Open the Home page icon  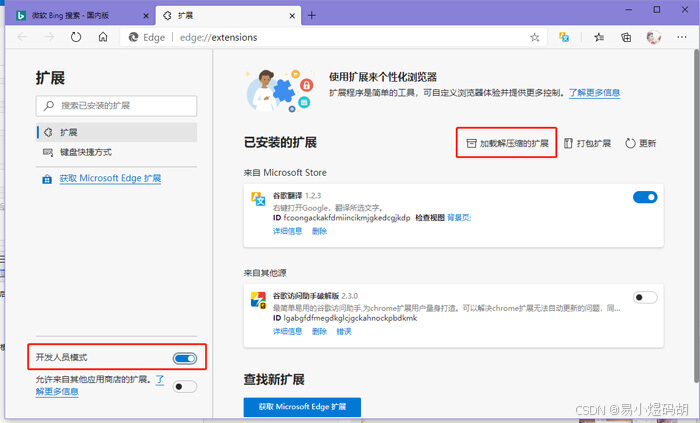[103, 37]
